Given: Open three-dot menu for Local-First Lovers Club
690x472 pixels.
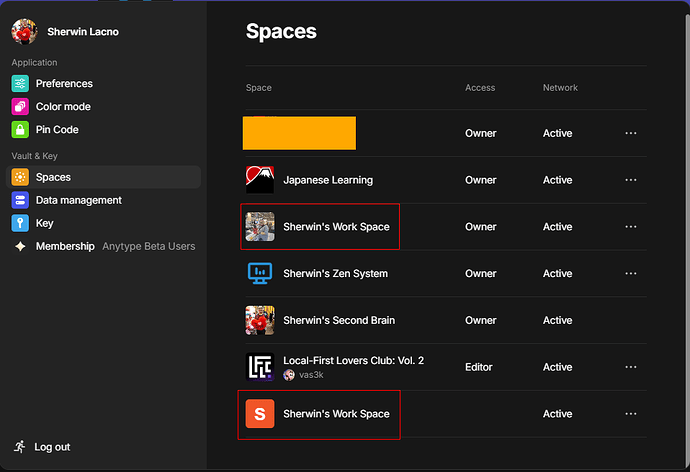Looking at the screenshot, I should (631, 367).
